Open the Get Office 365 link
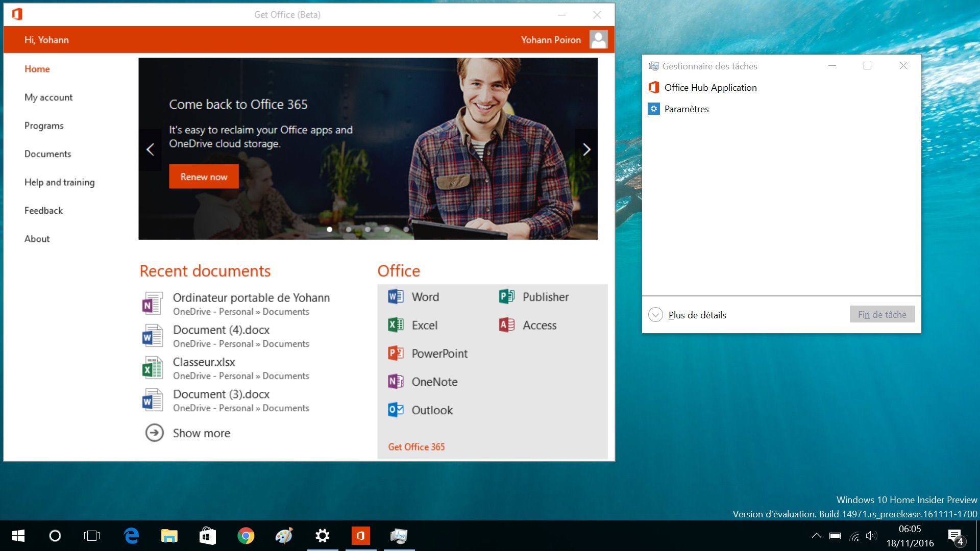 click(x=416, y=446)
